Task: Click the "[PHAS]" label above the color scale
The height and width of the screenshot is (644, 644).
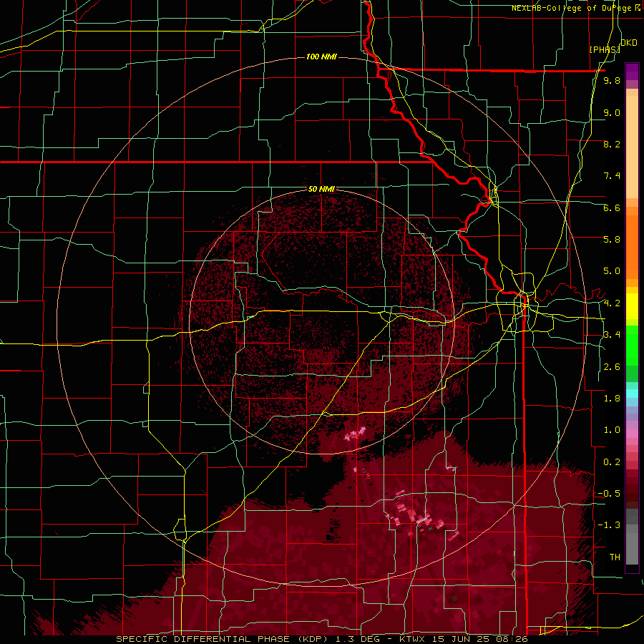Action: [605, 49]
